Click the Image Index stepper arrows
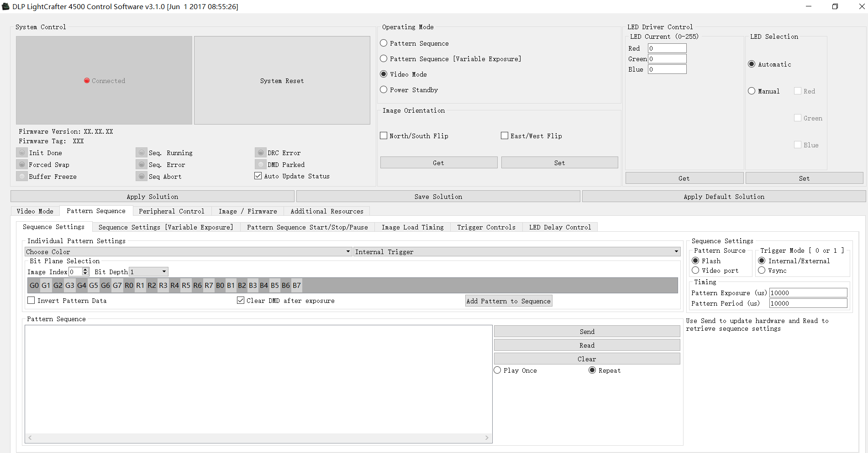868x453 pixels. (x=85, y=272)
